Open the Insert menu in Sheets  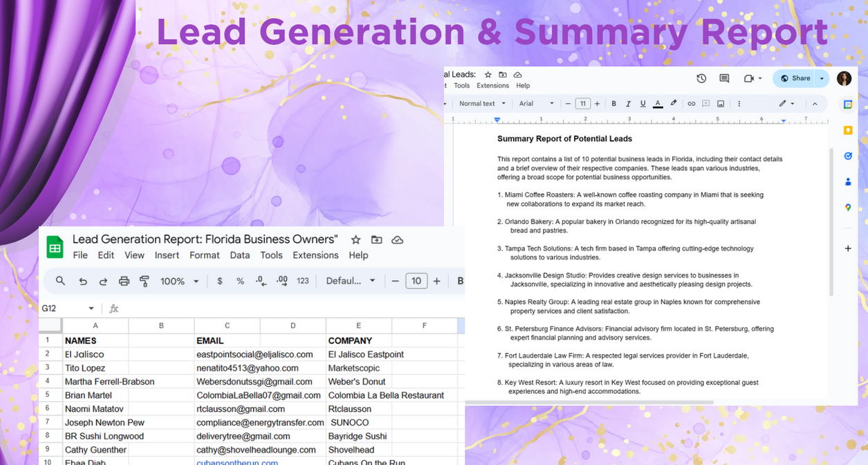coord(167,255)
